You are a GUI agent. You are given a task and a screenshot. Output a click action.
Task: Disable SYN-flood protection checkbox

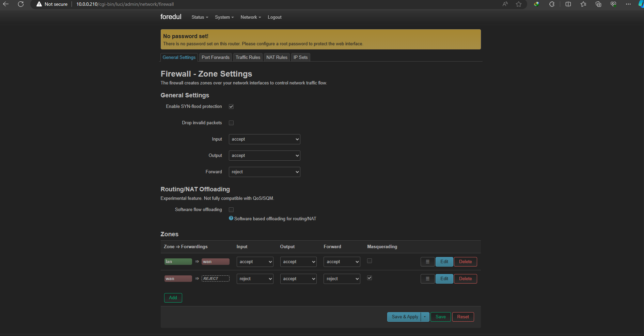[x=231, y=107]
